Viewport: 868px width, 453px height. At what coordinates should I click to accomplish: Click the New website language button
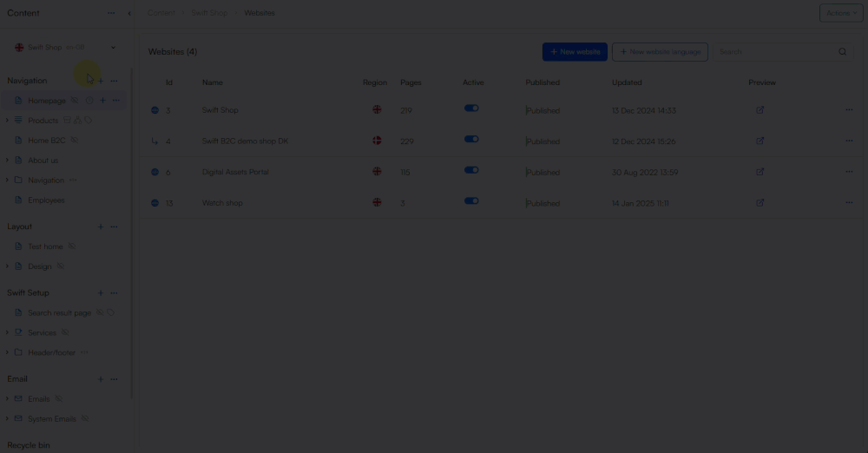[660, 52]
